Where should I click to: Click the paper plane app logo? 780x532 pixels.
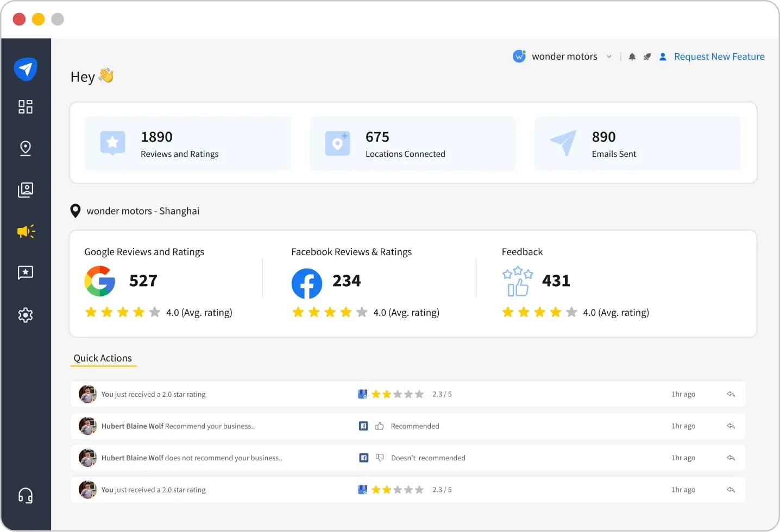[x=26, y=69]
